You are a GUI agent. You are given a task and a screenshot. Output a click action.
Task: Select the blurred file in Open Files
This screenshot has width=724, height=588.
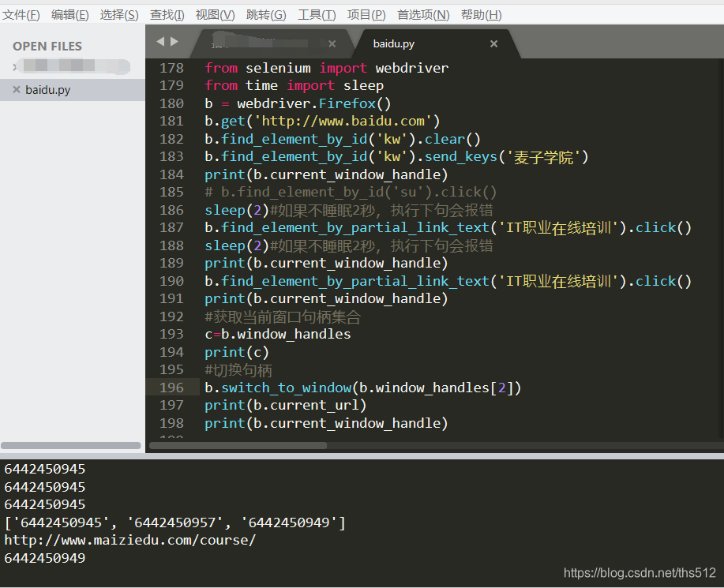(73, 66)
